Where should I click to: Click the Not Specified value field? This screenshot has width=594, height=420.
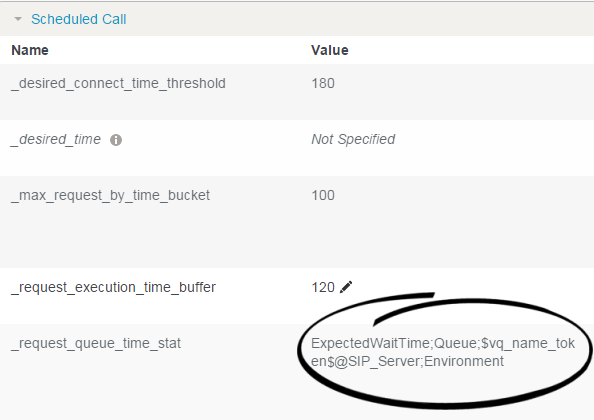pos(353,139)
